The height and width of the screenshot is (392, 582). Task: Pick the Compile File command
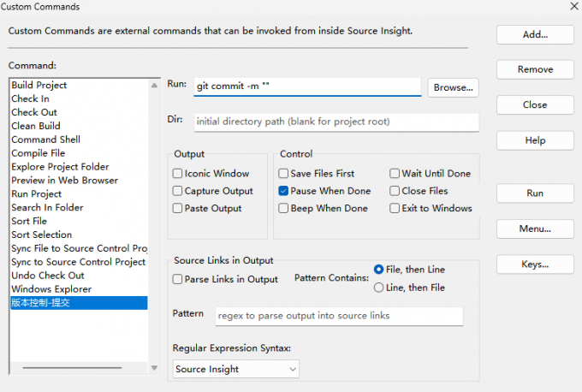(39, 153)
